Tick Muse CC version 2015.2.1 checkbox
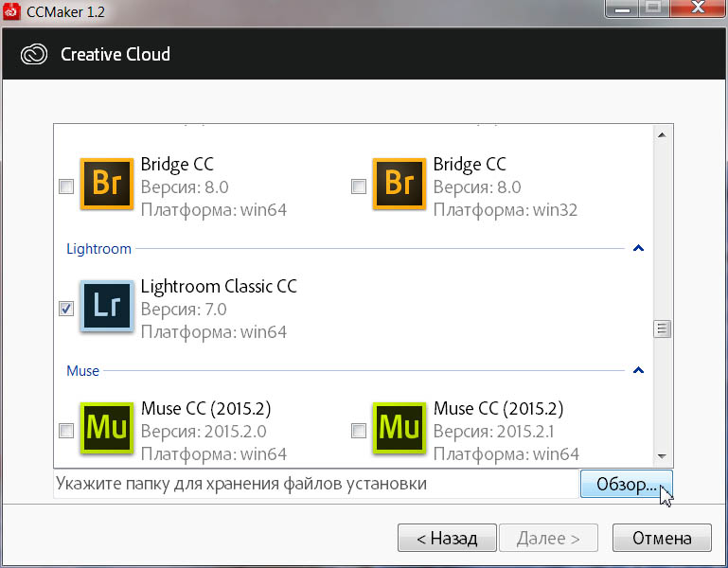The width and height of the screenshot is (728, 568). 359,431
